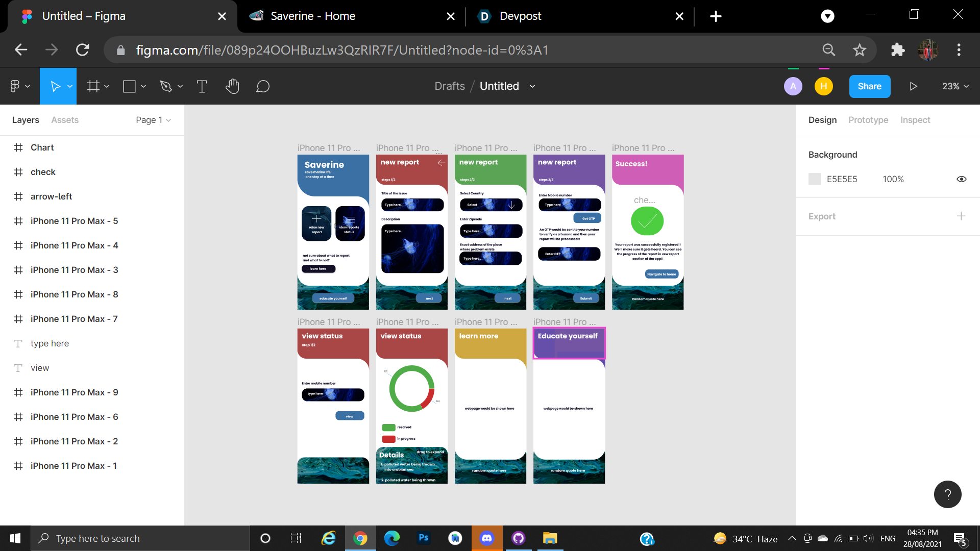Select the Hand tool
Screen dimensions: 980x551
pos(232,86)
